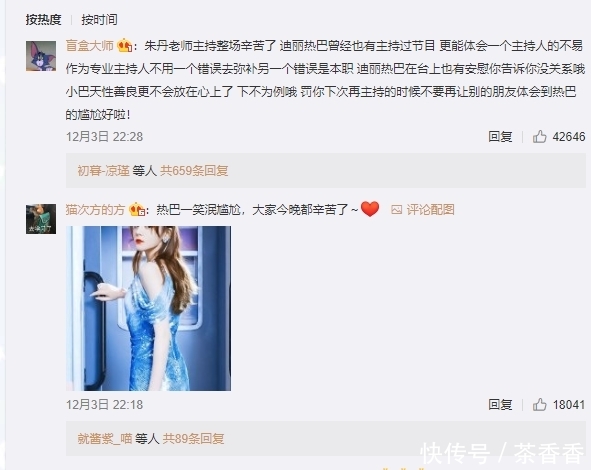Image resolution: width=591 pixels, height=470 pixels.
Task: Like the comment with 18041 likes
Action: pos(559,404)
